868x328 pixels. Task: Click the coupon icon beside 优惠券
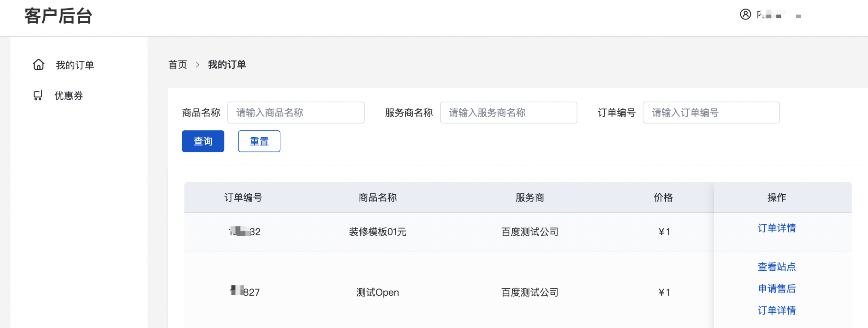[x=38, y=96]
